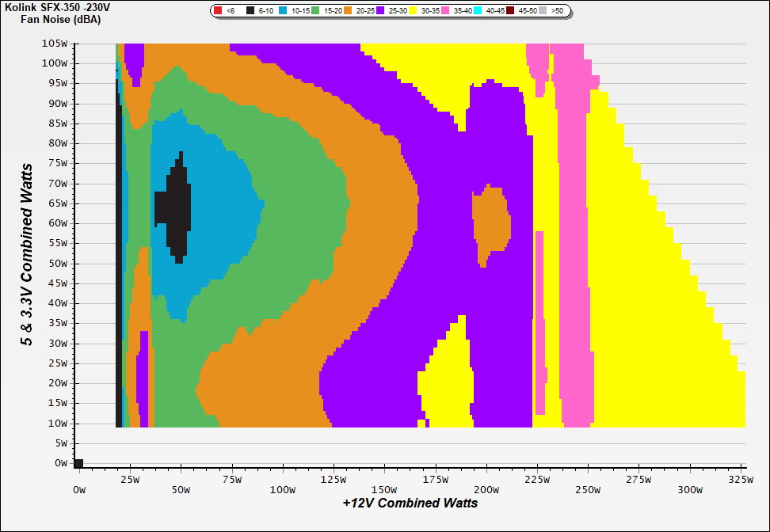Viewport: 770px width, 532px height.
Task: Click the gray >50 legend swatch
Action: [543, 11]
